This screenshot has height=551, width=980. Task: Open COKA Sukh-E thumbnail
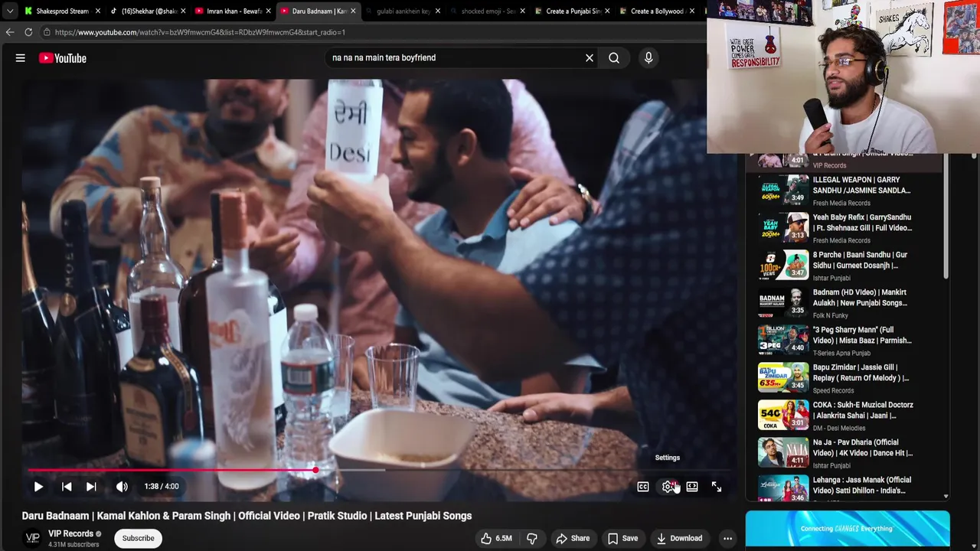pyautogui.click(x=782, y=415)
